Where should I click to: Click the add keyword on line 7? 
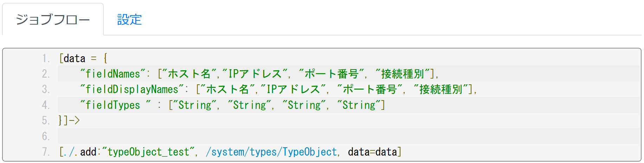click(x=88, y=152)
